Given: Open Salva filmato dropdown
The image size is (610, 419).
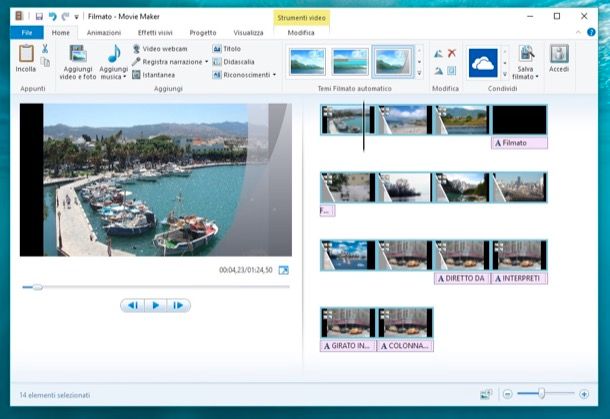Looking at the screenshot, I should click(x=537, y=77).
